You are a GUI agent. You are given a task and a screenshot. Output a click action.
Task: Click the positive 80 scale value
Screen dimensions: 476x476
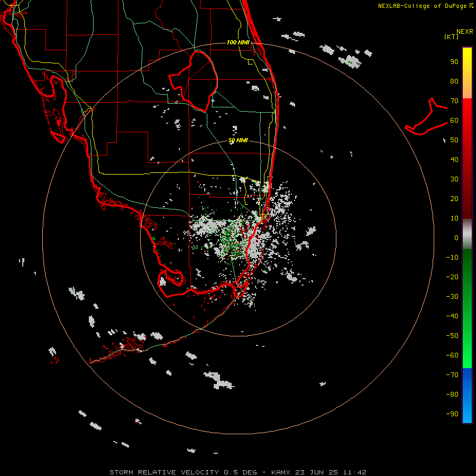454,81
